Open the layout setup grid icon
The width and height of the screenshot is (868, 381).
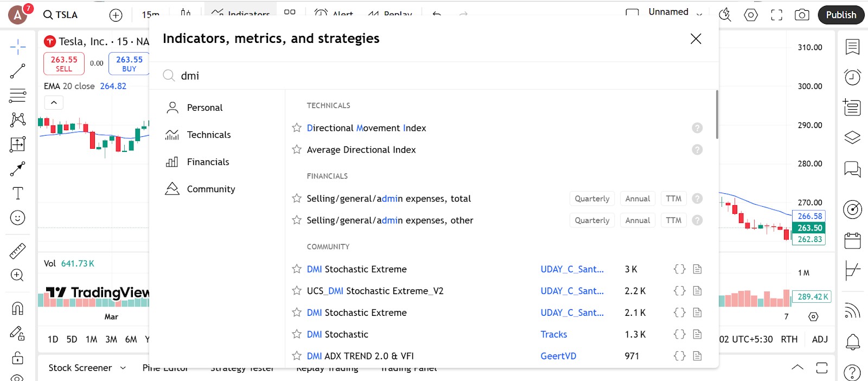tap(290, 12)
